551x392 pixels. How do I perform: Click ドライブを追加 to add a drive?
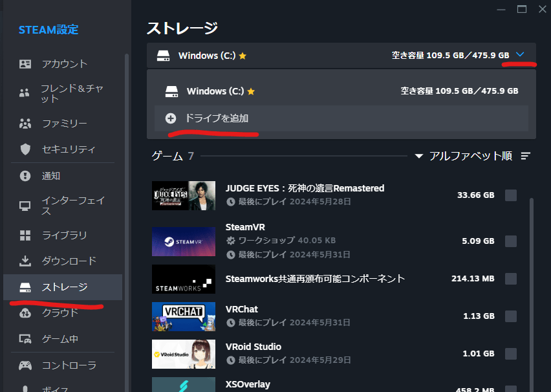click(341, 118)
